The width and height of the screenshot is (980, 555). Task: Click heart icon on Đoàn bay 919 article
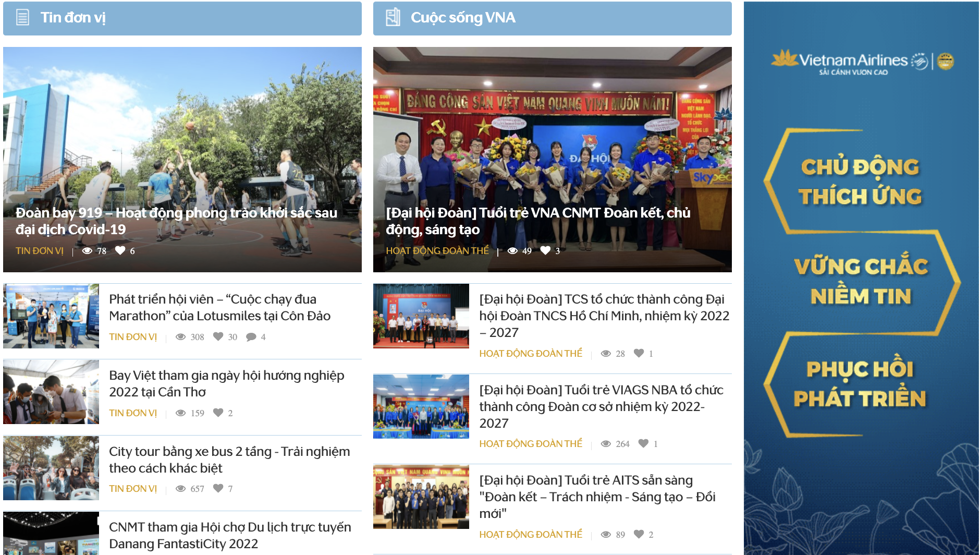[120, 251]
